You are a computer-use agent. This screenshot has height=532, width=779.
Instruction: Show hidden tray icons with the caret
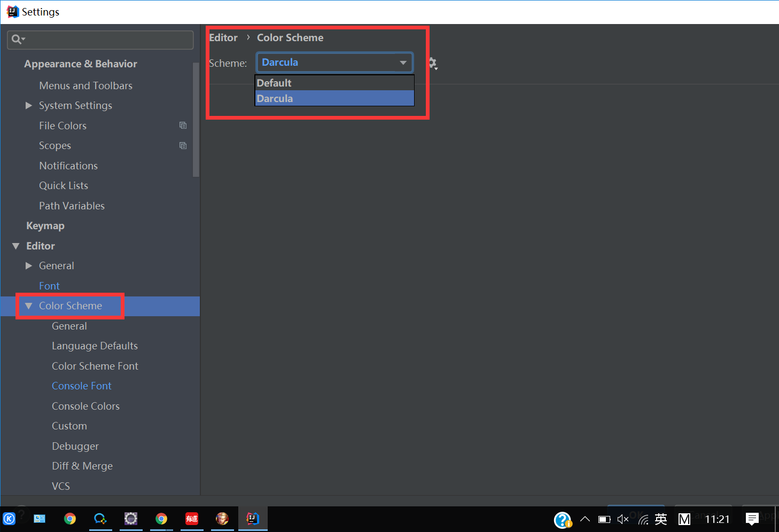585,519
